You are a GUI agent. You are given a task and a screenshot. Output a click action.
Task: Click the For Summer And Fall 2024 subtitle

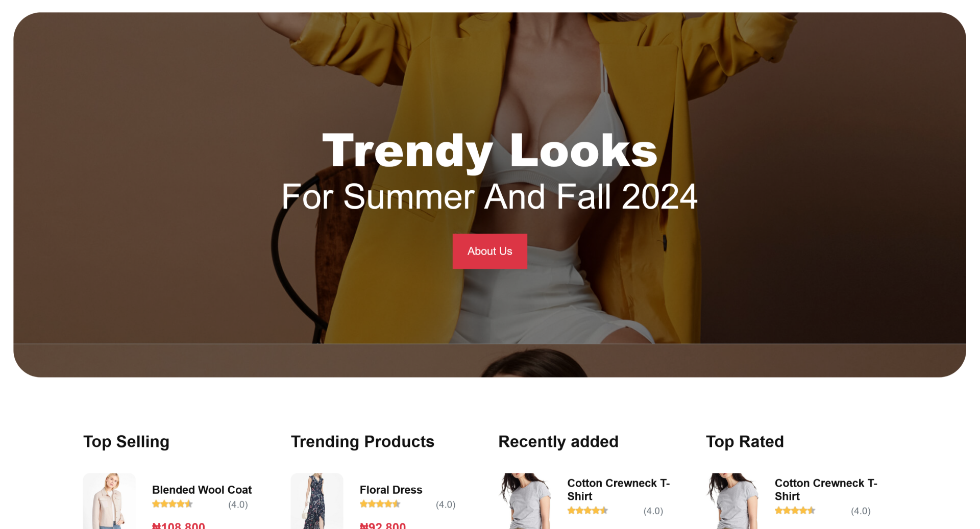(489, 196)
